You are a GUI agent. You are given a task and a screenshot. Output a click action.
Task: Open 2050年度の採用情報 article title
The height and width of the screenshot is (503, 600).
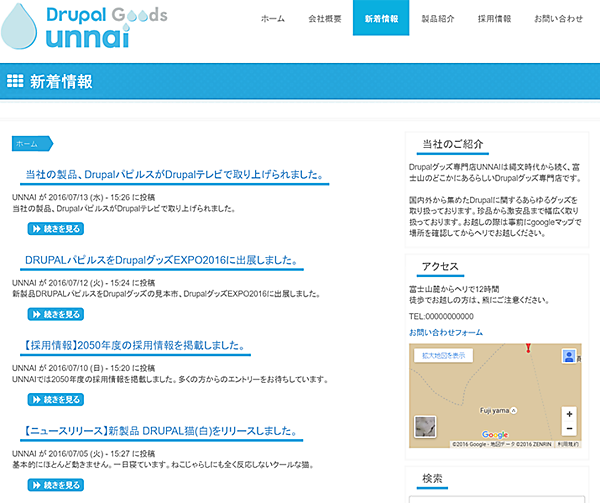(135, 345)
